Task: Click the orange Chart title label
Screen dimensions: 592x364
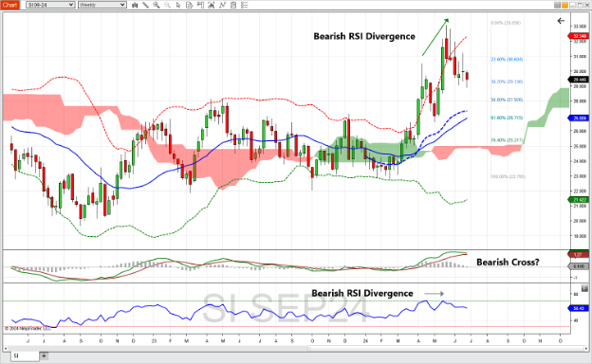Action: tap(9, 5)
